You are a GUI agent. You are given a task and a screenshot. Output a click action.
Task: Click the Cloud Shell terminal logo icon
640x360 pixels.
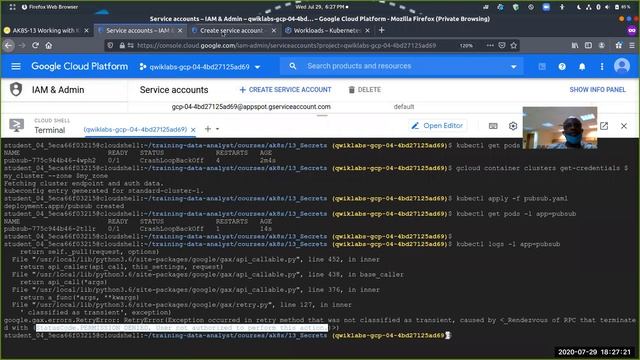click(16, 125)
